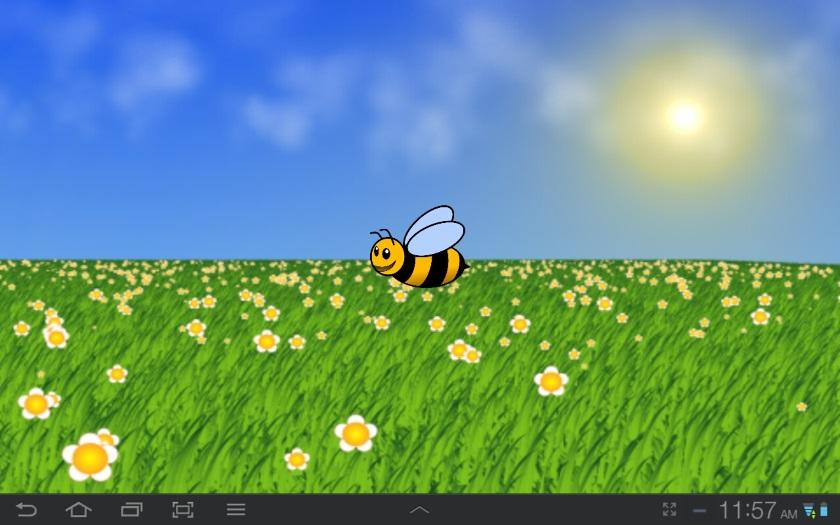The image size is (840, 525).
Task: Tap the flying bee character
Action: (419, 247)
